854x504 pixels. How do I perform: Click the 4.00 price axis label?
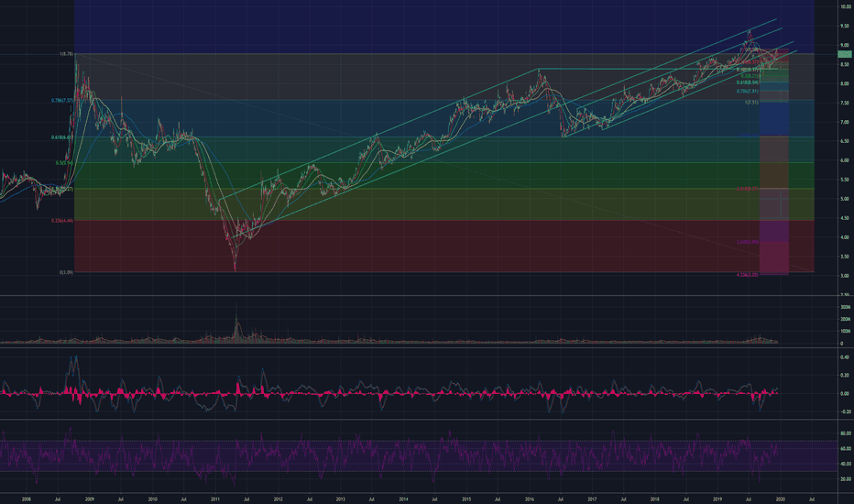844,237
